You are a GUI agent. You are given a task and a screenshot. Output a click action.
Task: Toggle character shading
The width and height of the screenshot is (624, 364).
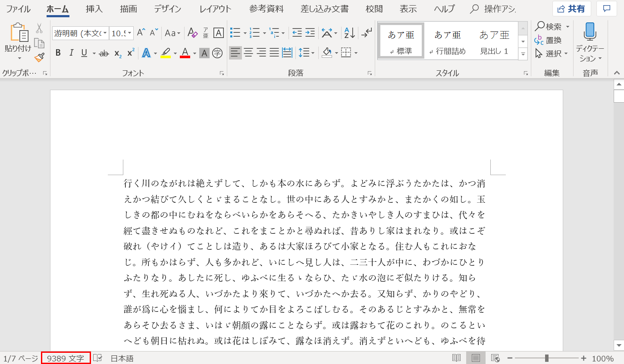coord(205,53)
